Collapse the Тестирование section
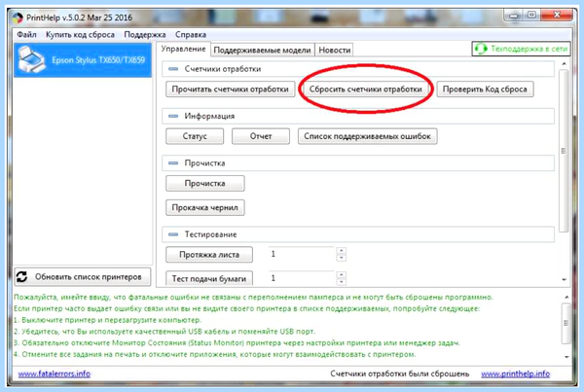Image resolution: width=584 pixels, height=392 pixels. (173, 234)
